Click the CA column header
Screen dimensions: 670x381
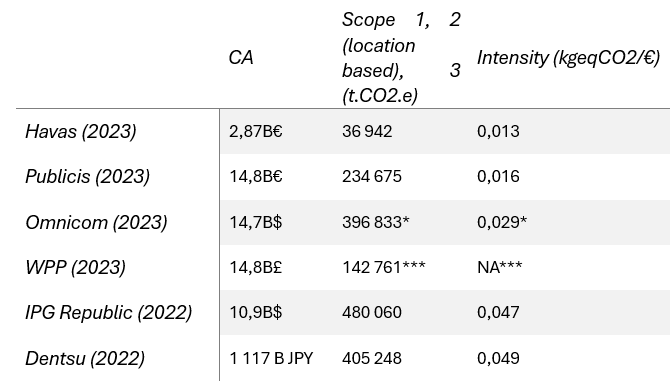(x=241, y=58)
